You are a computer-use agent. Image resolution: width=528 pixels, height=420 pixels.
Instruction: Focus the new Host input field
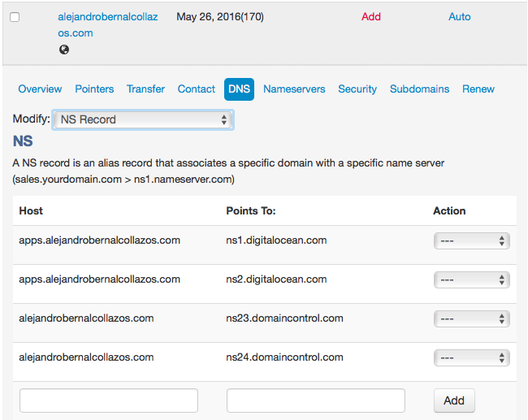pos(109,401)
